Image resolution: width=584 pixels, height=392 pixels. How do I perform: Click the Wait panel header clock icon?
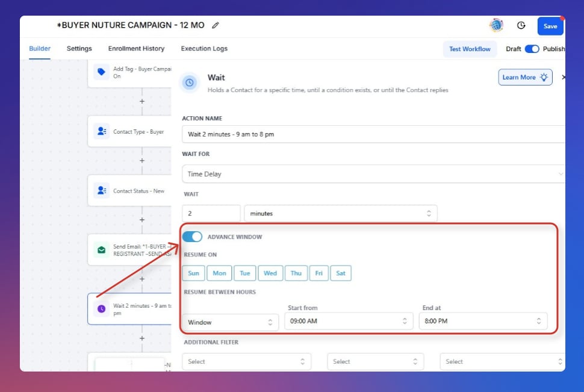[x=190, y=82]
